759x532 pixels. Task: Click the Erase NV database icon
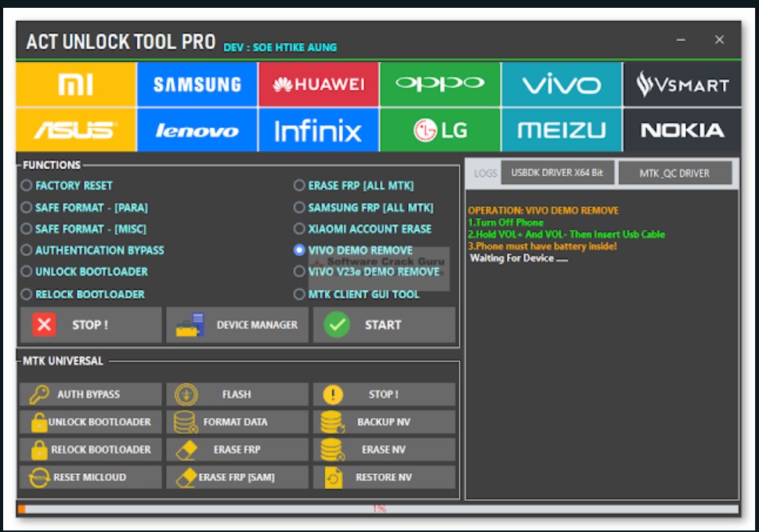coord(333,450)
